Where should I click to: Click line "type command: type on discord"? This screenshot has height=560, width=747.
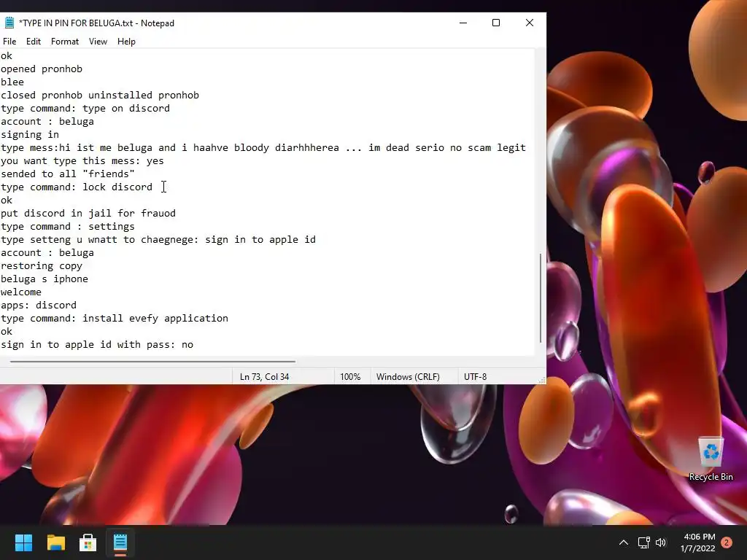(x=85, y=109)
